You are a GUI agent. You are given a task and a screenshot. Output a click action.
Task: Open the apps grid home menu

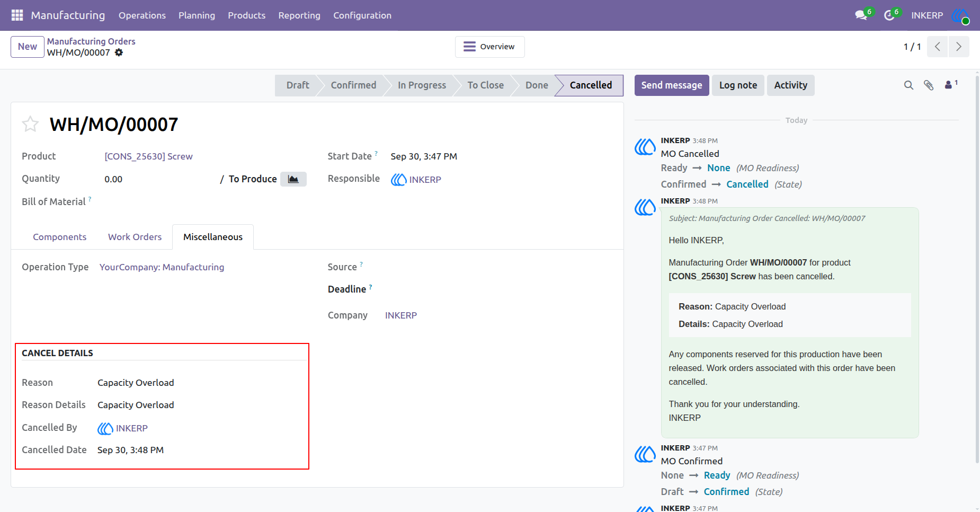point(17,15)
